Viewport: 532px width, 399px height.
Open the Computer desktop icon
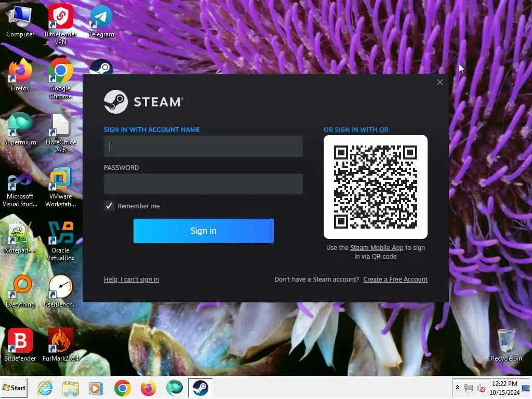pos(20,22)
